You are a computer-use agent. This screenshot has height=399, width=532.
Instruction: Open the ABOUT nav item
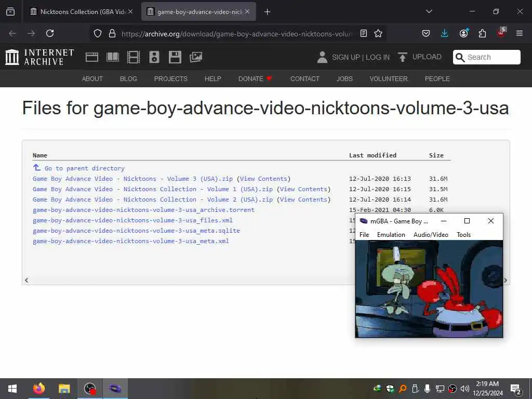[92, 79]
